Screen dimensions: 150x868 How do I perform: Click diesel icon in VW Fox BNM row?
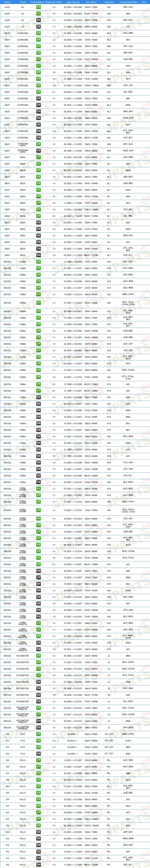coord(38,754)
